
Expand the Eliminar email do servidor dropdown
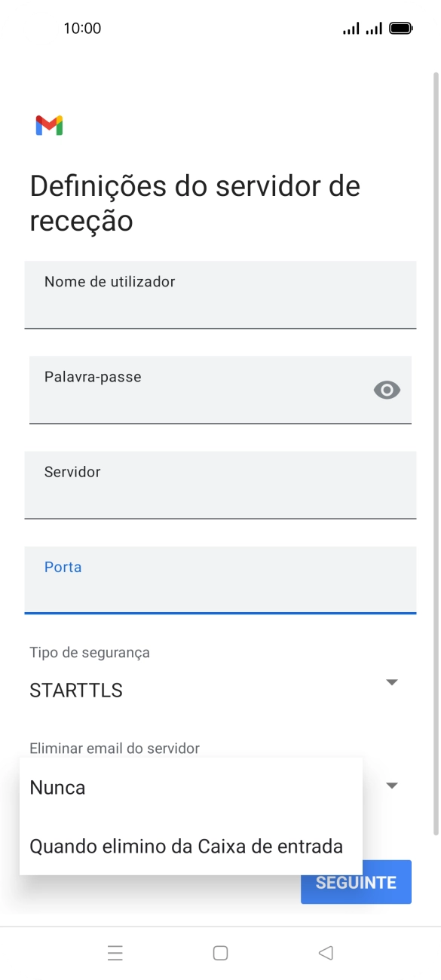pos(391,785)
